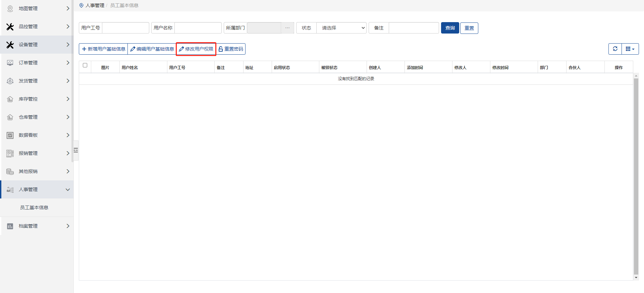Click the 品控管理 wrench icon in sidebar
644x293 pixels.
10,27
